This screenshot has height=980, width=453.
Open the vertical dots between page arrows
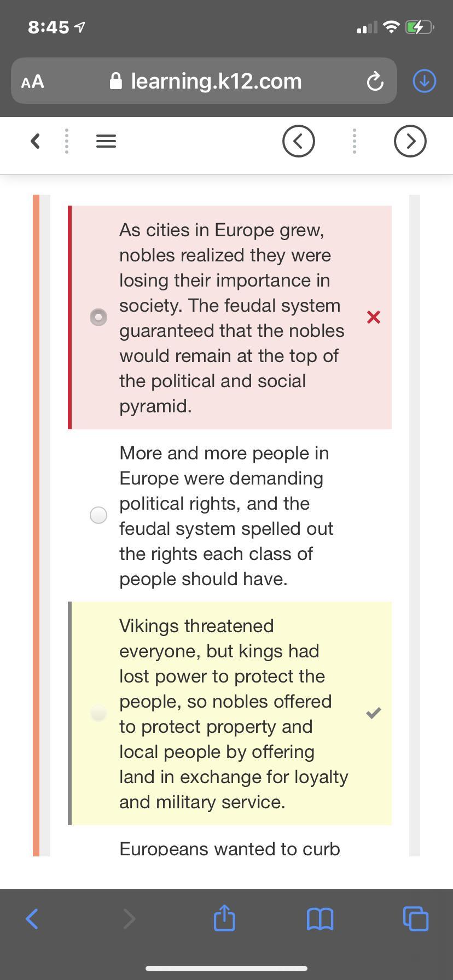pyautogui.click(x=355, y=141)
